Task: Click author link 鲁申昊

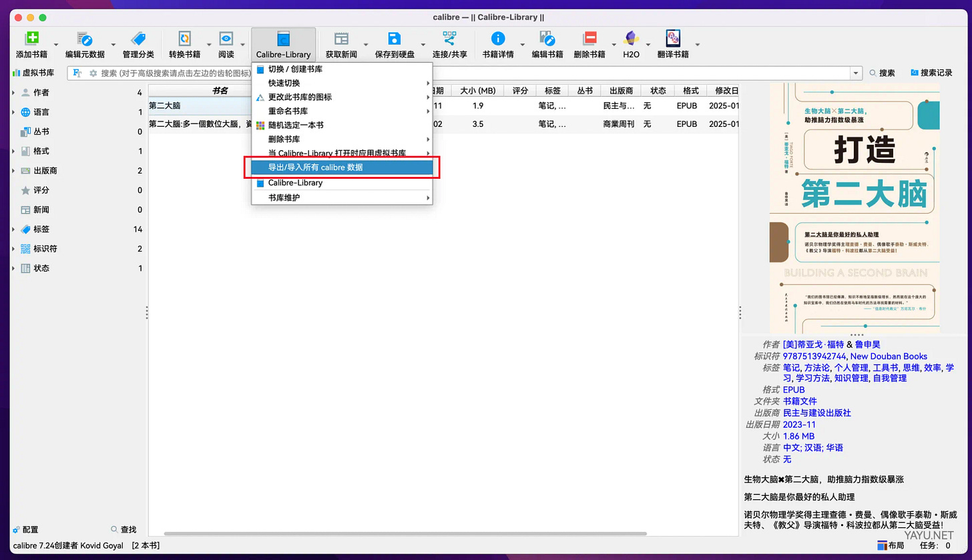Action: click(x=868, y=344)
